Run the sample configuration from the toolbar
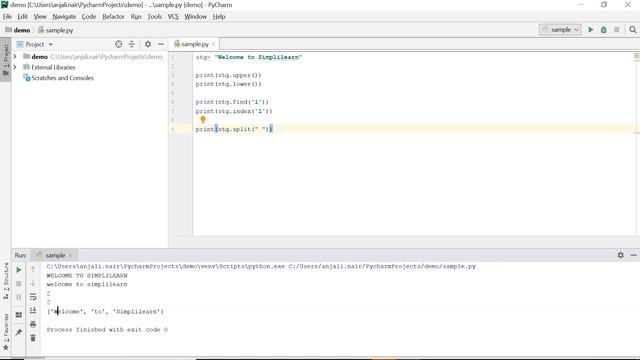Image resolution: width=640 pixels, height=360 pixels. [x=590, y=29]
